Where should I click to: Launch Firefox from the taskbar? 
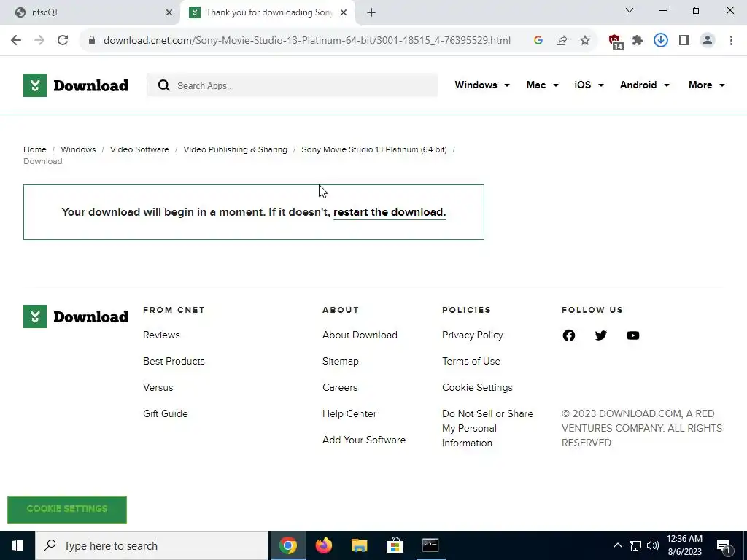(324, 545)
